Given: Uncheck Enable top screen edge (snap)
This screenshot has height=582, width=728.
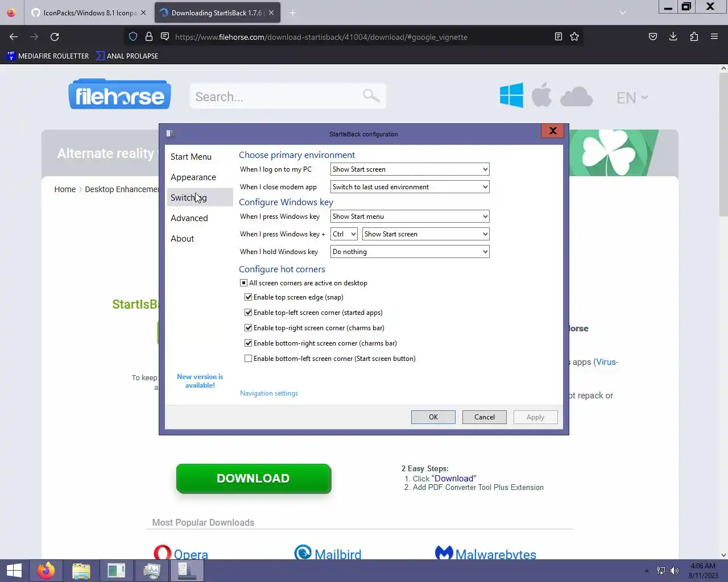Looking at the screenshot, I should point(248,297).
